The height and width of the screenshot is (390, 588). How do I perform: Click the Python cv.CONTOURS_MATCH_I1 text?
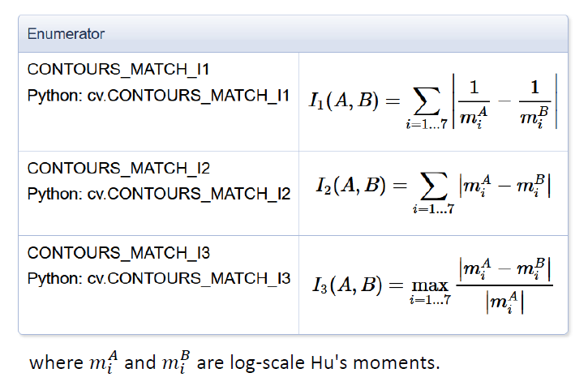pyautogui.click(x=158, y=95)
